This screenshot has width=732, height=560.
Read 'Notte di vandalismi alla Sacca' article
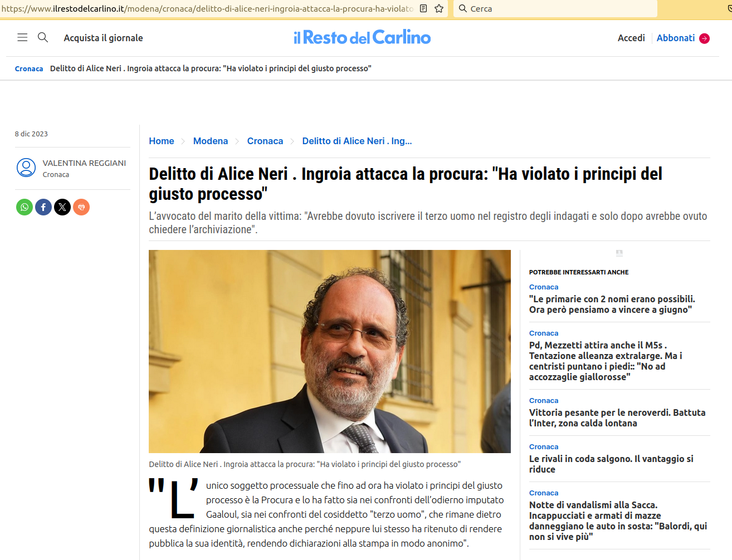click(618, 520)
